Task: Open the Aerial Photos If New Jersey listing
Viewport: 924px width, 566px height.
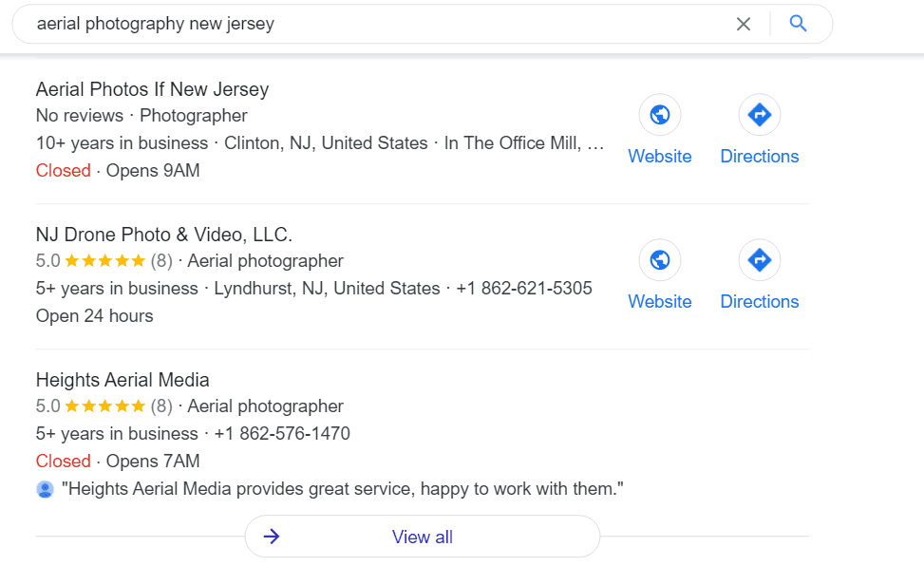Action: coord(152,88)
